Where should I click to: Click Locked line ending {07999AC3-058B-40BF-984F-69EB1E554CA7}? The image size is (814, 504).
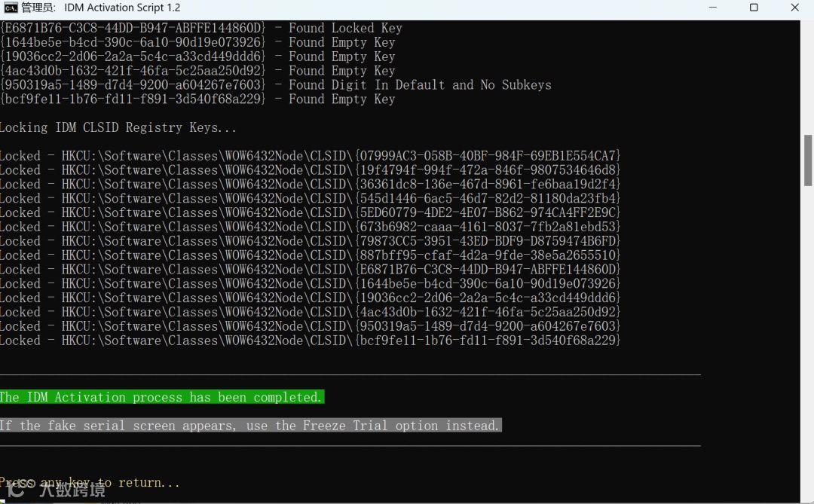311,156
